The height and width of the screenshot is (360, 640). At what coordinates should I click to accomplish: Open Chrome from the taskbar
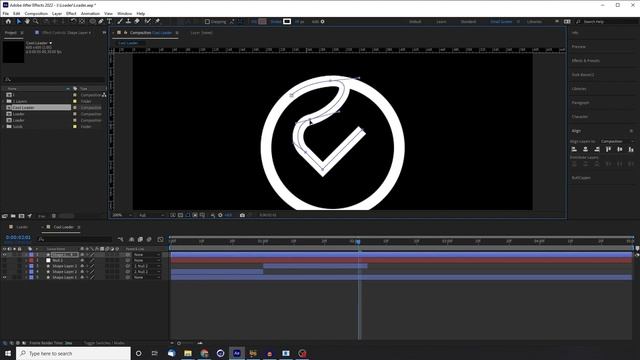point(204,353)
